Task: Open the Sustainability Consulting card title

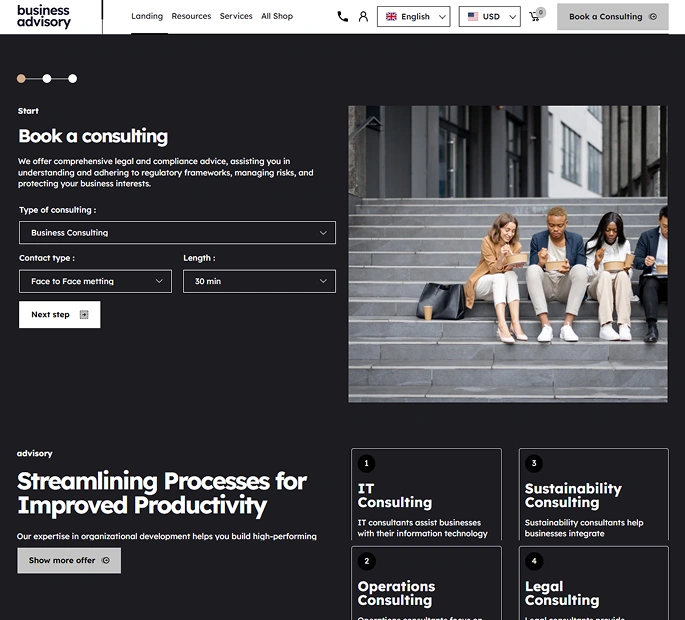Action: pos(573,495)
